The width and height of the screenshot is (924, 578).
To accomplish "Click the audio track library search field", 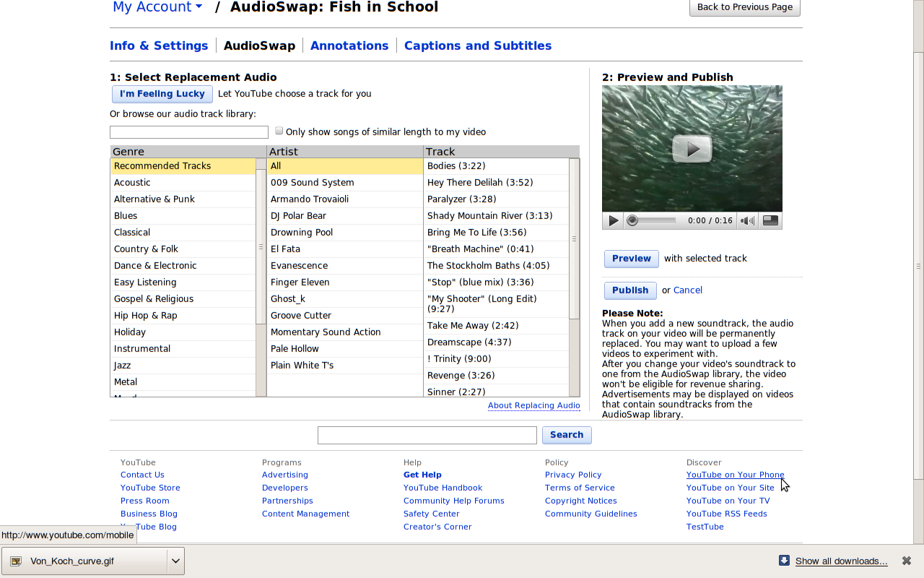I will [x=189, y=131].
